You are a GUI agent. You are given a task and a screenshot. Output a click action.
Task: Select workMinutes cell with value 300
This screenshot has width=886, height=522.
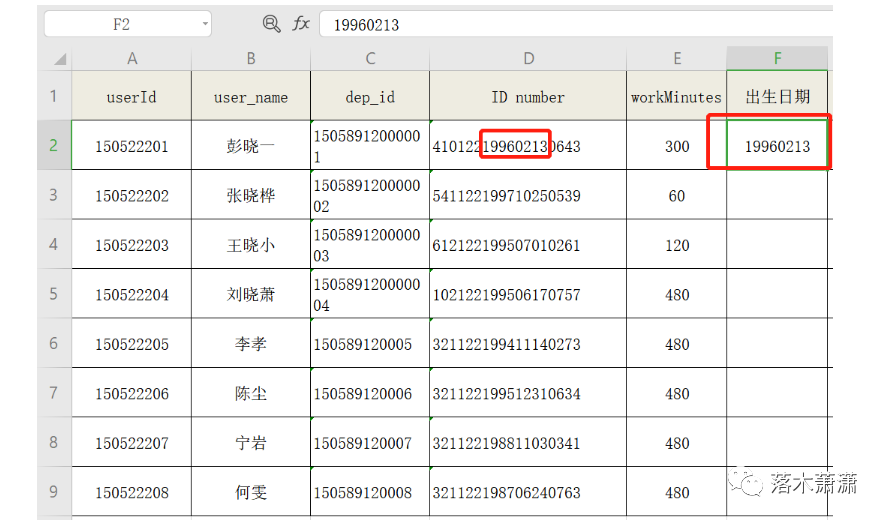676,145
